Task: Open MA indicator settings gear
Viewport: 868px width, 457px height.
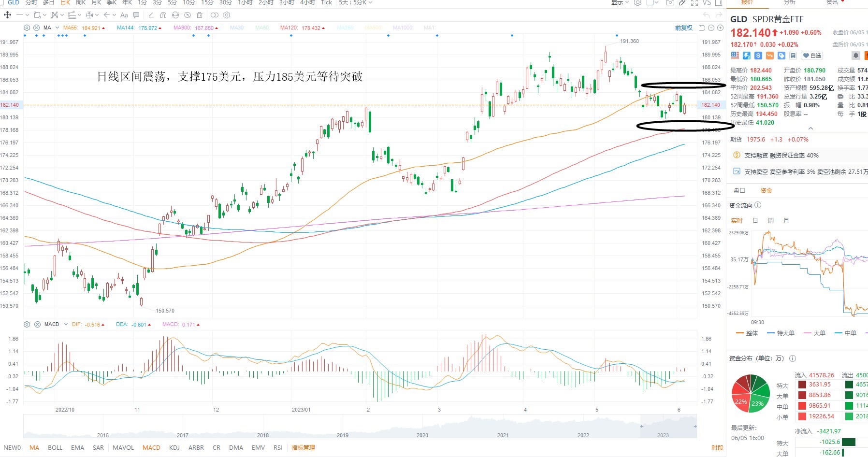Action: [x=27, y=28]
